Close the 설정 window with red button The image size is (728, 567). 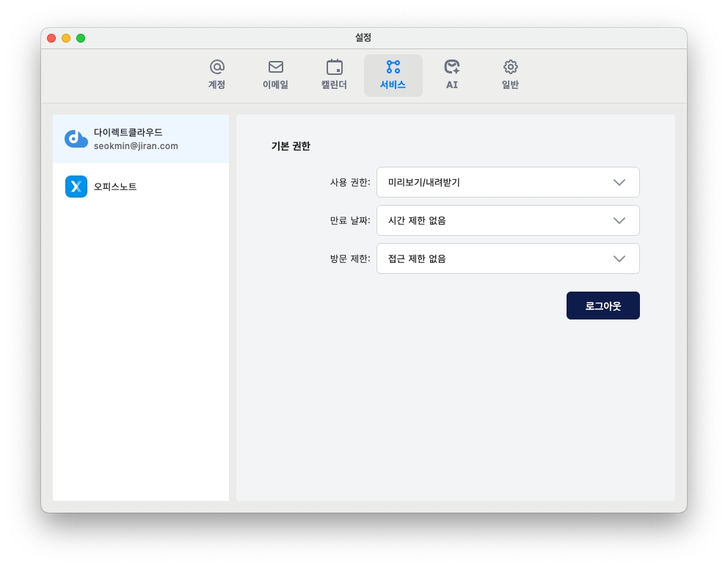point(51,38)
